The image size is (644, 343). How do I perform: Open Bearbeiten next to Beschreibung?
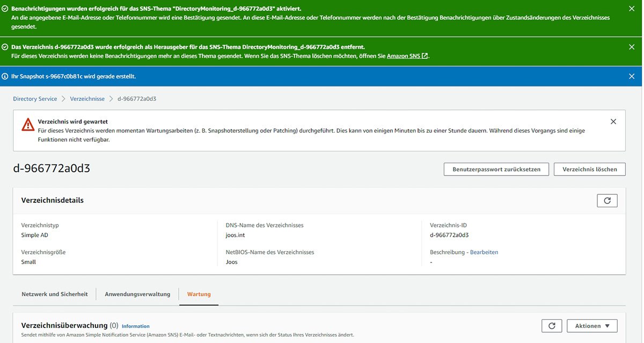click(x=484, y=252)
